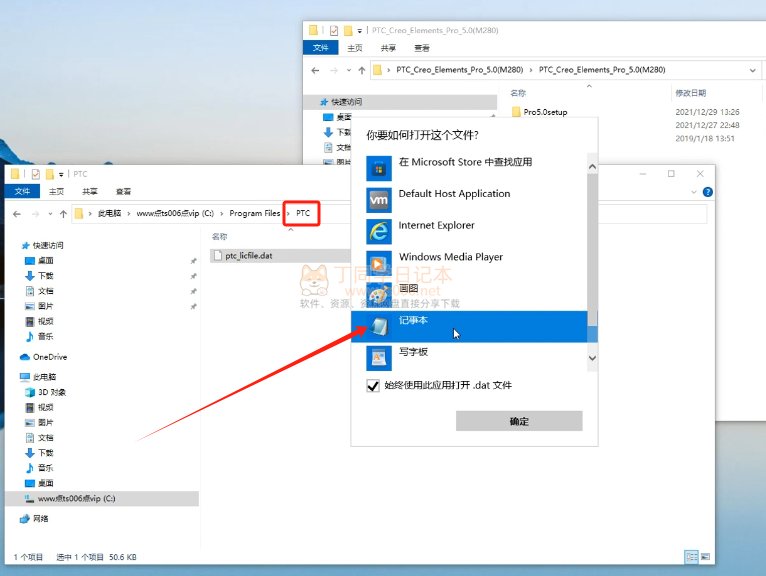Open OneDrive in navigation pane
This screenshot has width=766, height=576.
49,356
